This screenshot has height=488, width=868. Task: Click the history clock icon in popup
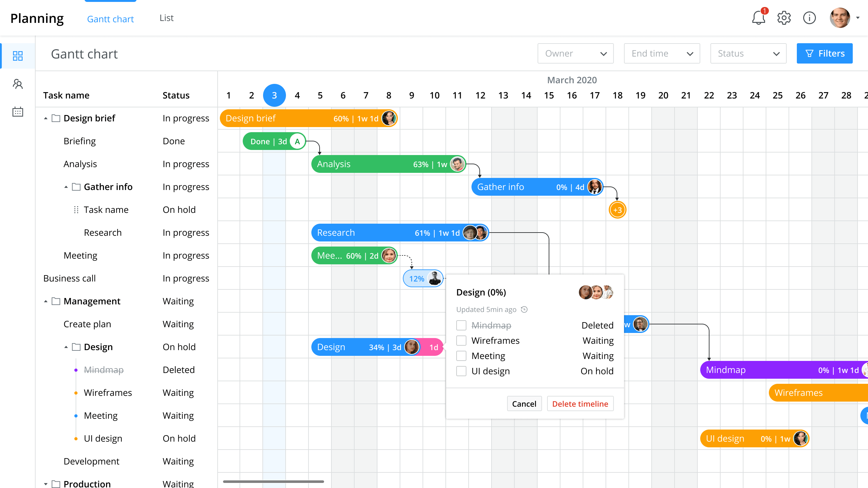pos(524,309)
